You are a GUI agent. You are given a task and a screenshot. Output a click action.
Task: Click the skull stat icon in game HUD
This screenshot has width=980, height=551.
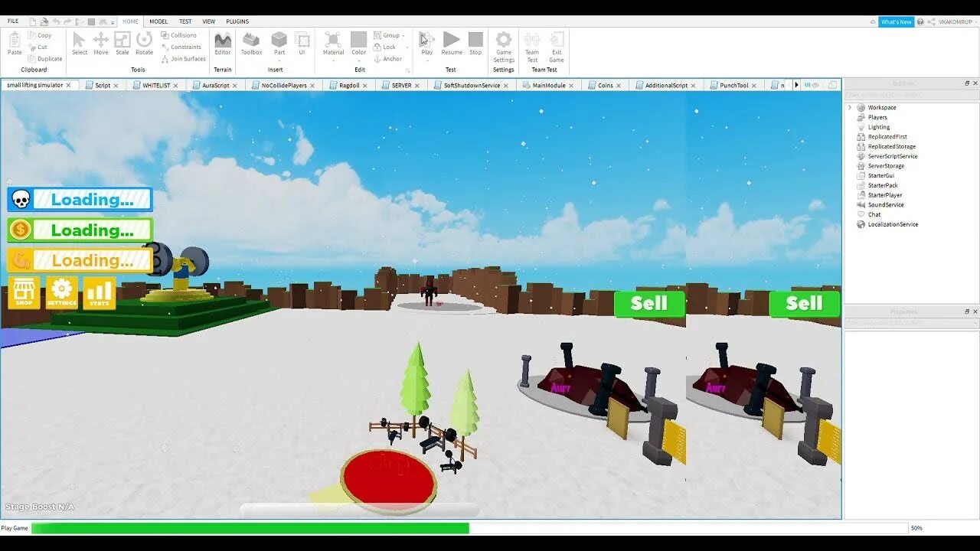(x=21, y=200)
